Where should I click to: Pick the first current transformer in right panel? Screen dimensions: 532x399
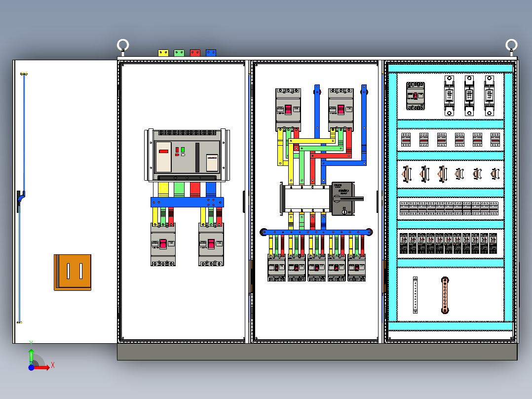click(407, 174)
